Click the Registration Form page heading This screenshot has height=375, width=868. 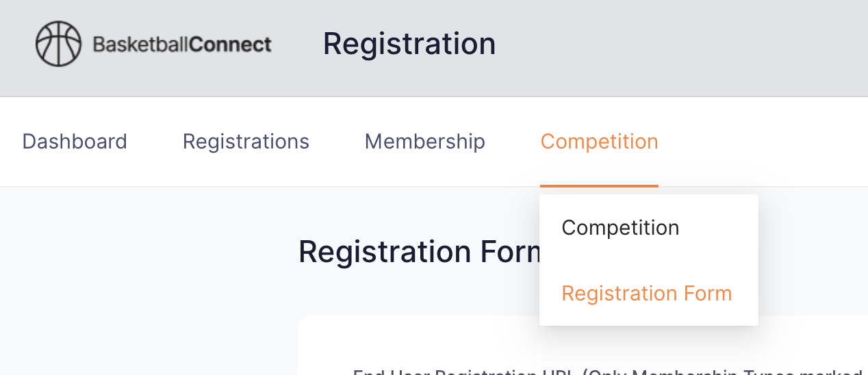coord(419,252)
